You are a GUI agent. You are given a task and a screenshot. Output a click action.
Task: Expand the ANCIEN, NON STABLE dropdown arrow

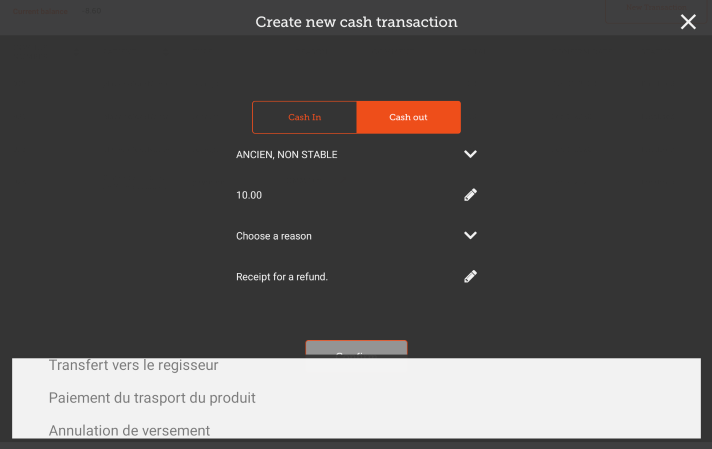pyautogui.click(x=471, y=154)
